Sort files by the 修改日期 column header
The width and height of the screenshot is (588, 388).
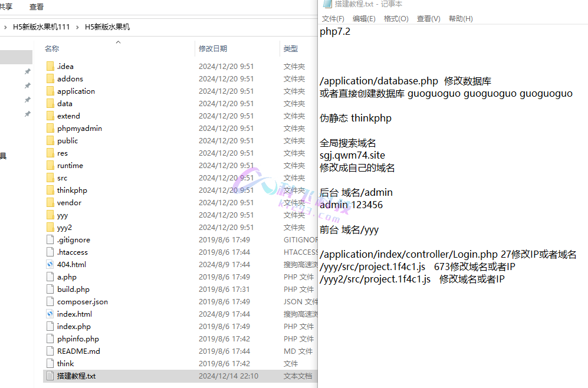click(x=213, y=49)
